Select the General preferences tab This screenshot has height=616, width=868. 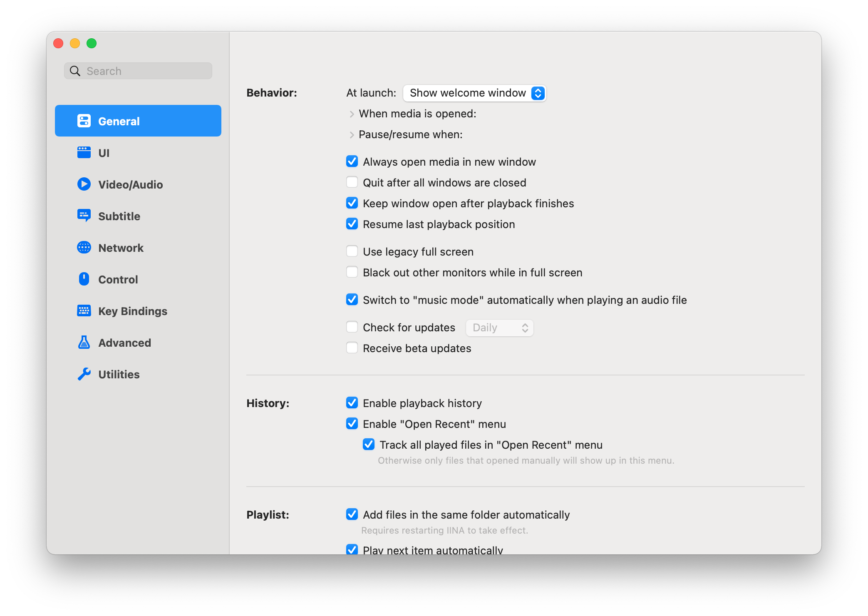(x=138, y=121)
